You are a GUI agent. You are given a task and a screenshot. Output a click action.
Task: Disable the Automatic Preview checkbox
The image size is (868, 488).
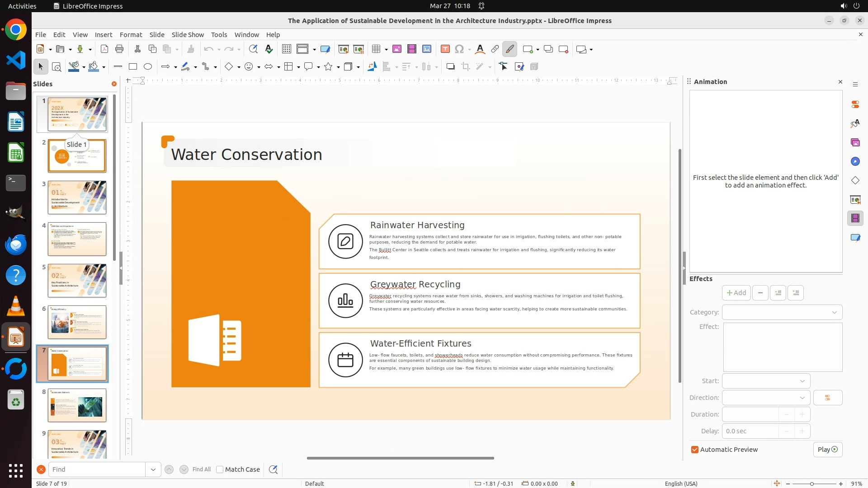pyautogui.click(x=695, y=450)
